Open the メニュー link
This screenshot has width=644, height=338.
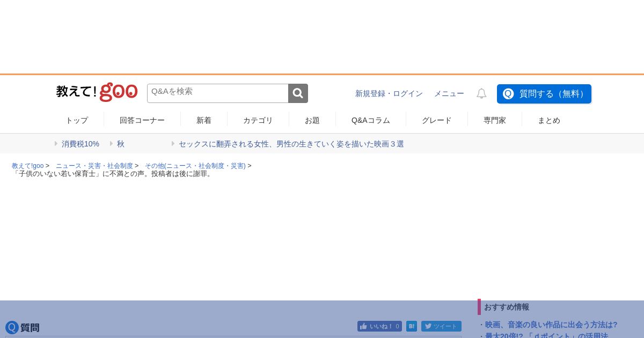click(449, 93)
